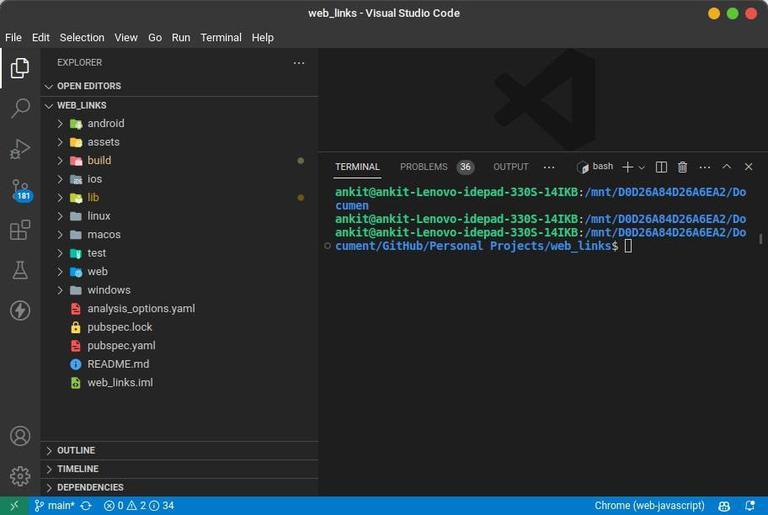Kill terminal with the trash icon
This screenshot has width=768, height=515.
pos(682,167)
